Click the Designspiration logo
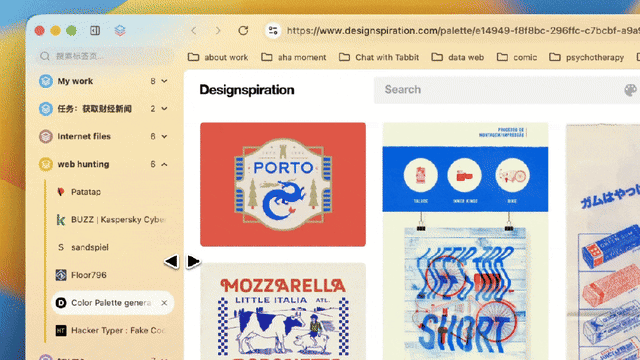This screenshot has width=640, height=360. [247, 90]
